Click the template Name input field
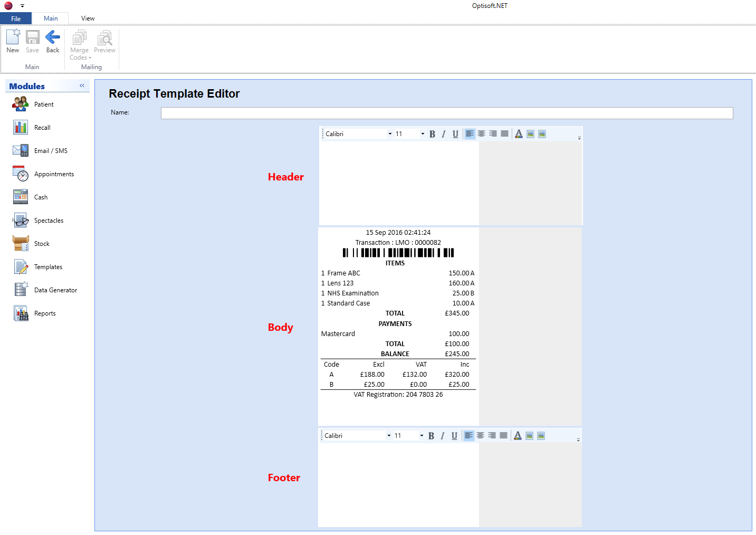The height and width of the screenshot is (535, 756). (447, 113)
